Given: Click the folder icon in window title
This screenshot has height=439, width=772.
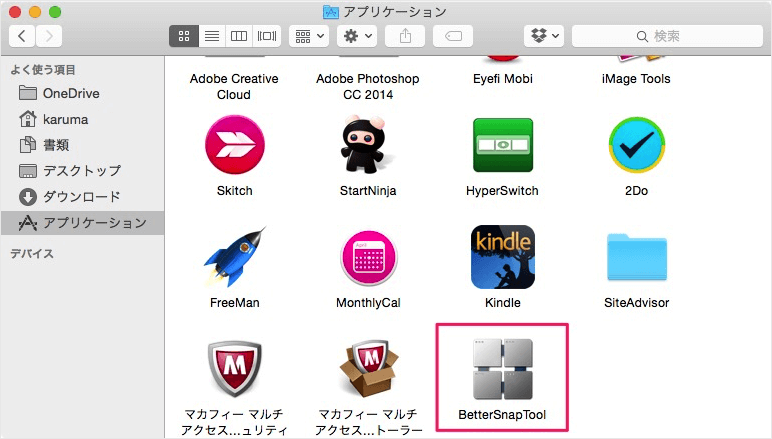Looking at the screenshot, I should (x=330, y=12).
